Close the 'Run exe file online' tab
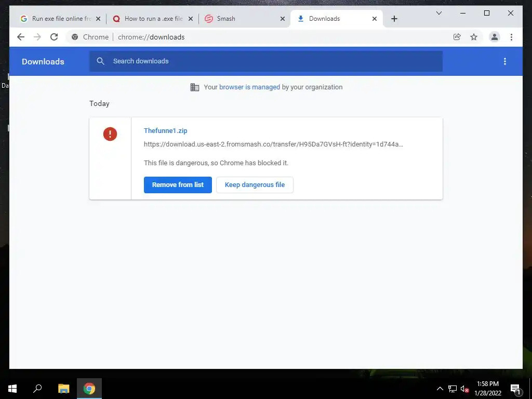 coord(98,19)
